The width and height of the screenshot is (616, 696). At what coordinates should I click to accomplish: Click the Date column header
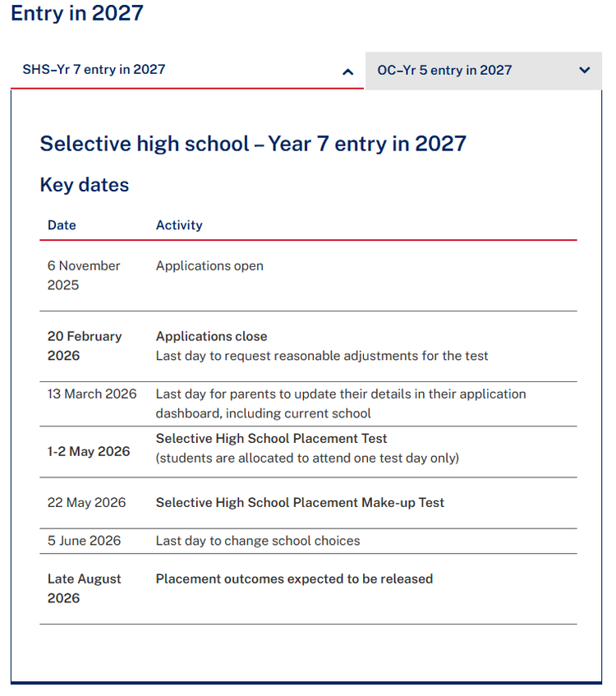click(62, 225)
